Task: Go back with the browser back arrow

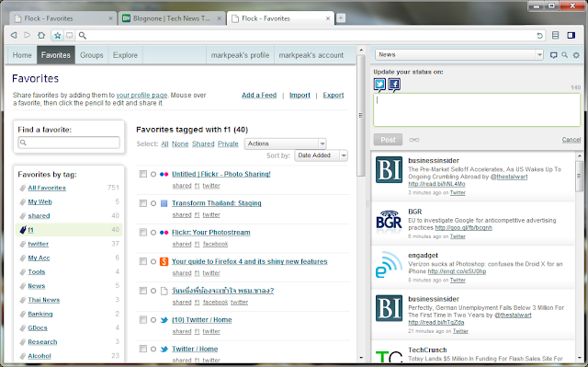Action: (14, 35)
